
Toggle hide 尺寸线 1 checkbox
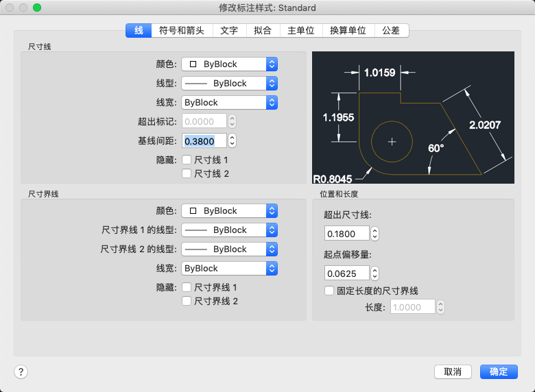point(187,160)
